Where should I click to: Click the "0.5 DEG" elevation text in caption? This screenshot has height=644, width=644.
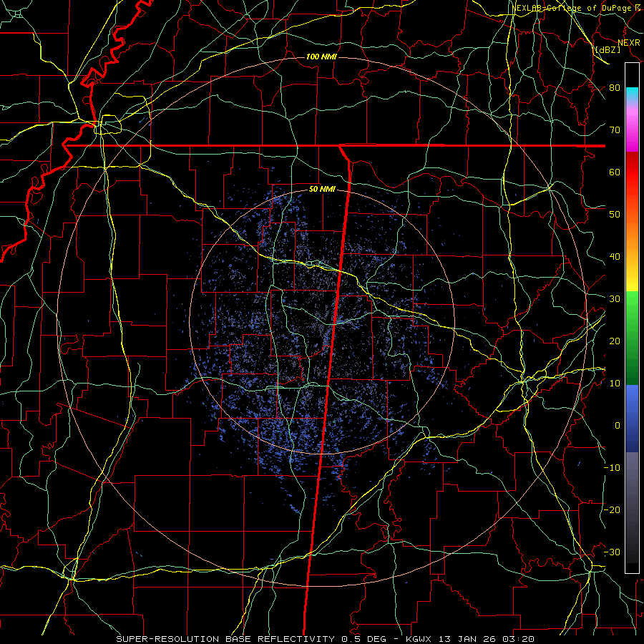[364, 639]
